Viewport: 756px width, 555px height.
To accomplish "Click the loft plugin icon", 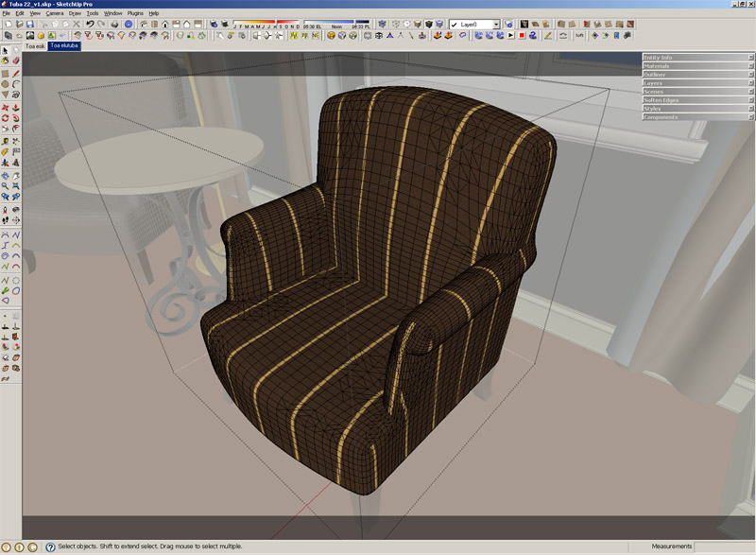I will click(x=577, y=36).
